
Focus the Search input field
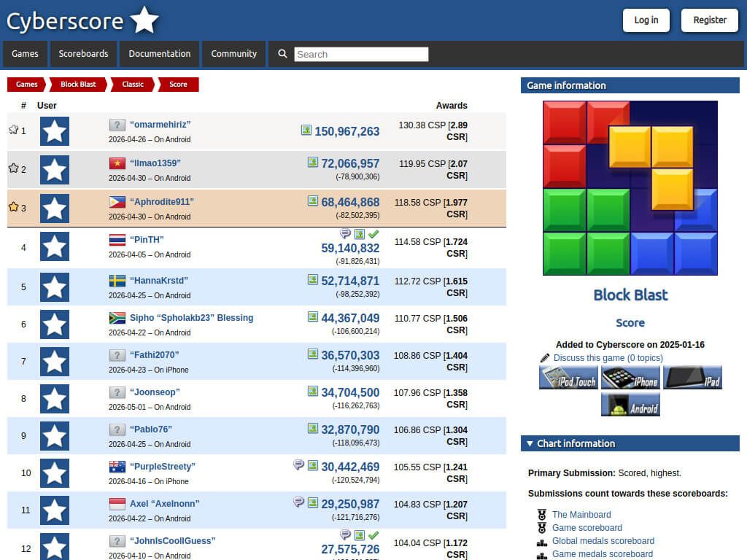[361, 54]
